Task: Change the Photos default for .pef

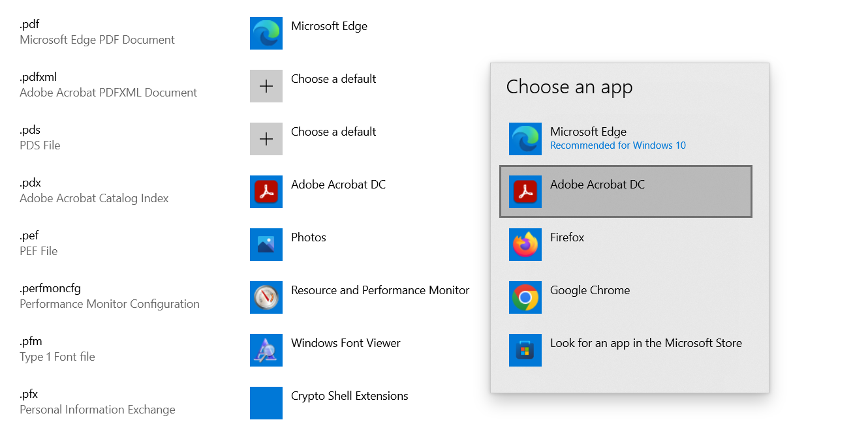Action: point(309,237)
